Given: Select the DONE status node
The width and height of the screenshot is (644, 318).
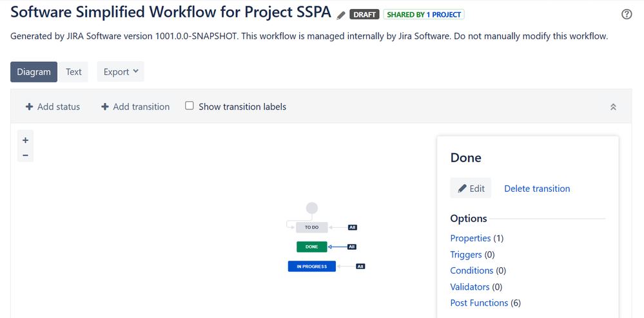Looking at the screenshot, I should [x=312, y=247].
